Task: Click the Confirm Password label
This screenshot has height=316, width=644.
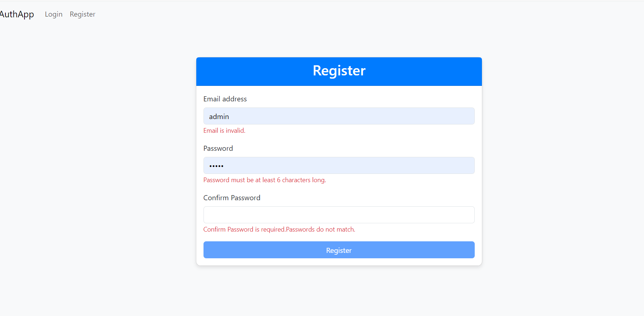Action: coord(232,198)
